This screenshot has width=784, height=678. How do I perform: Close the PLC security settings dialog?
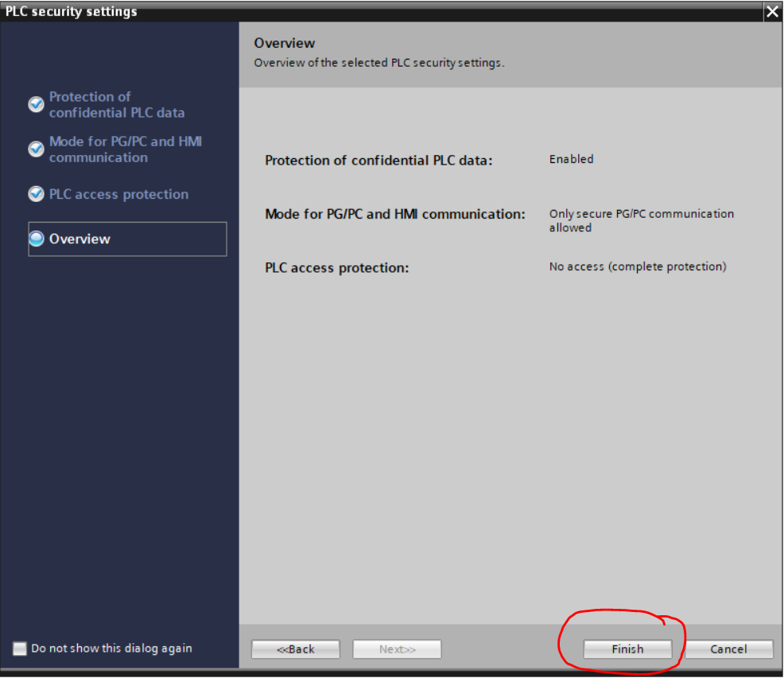[773, 11]
